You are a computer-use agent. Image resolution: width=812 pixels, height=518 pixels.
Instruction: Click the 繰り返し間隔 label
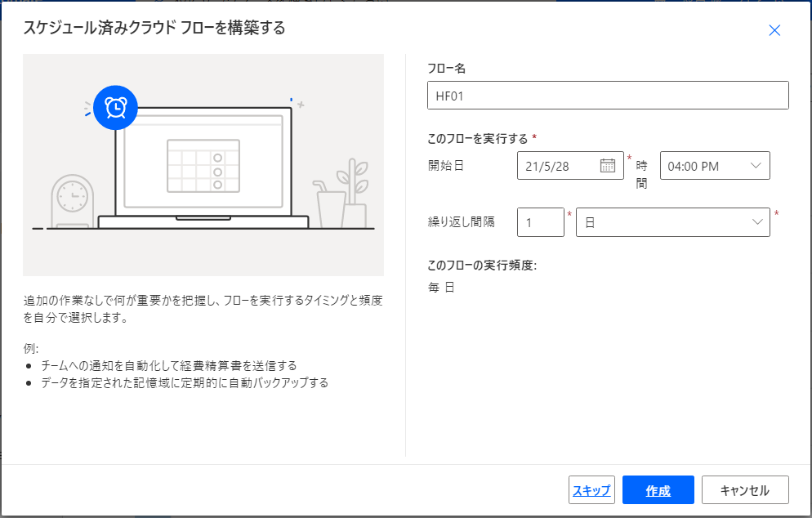461,222
